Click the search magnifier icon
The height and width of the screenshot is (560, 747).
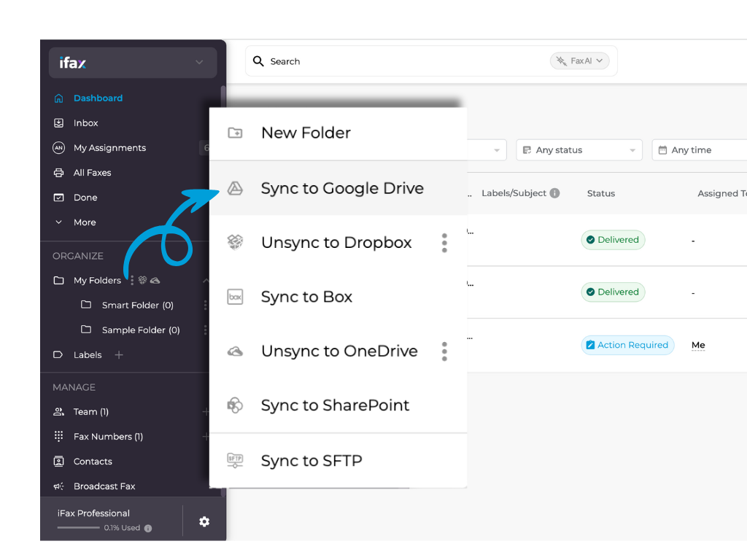click(258, 61)
